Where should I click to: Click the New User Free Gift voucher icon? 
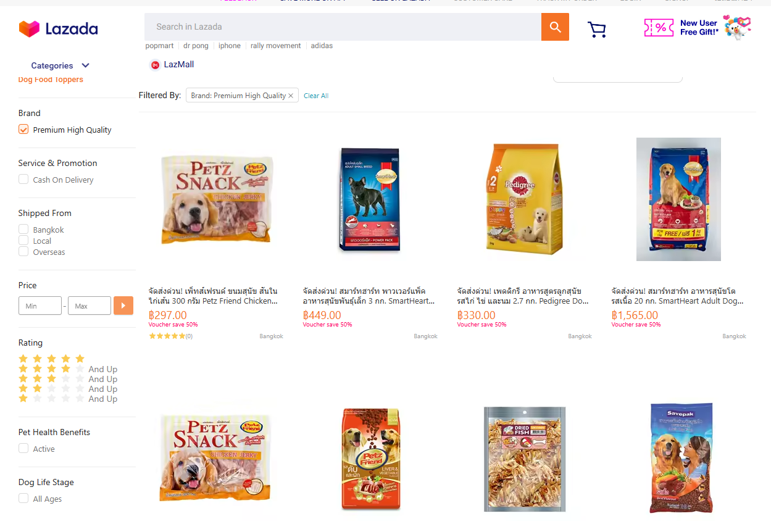tap(659, 27)
